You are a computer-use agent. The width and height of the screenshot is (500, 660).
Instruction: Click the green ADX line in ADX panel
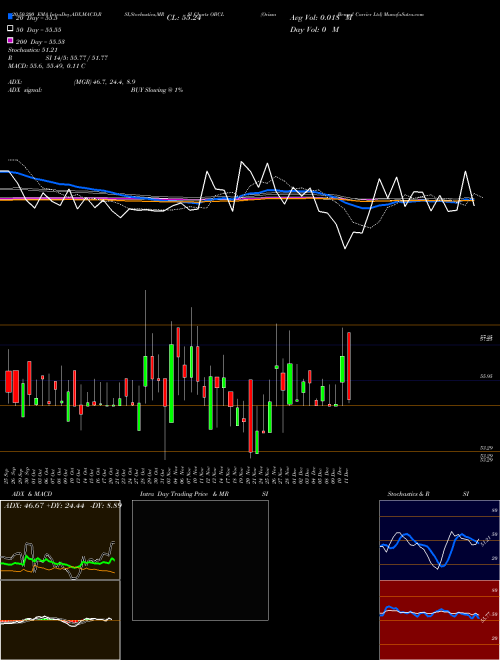58,562
